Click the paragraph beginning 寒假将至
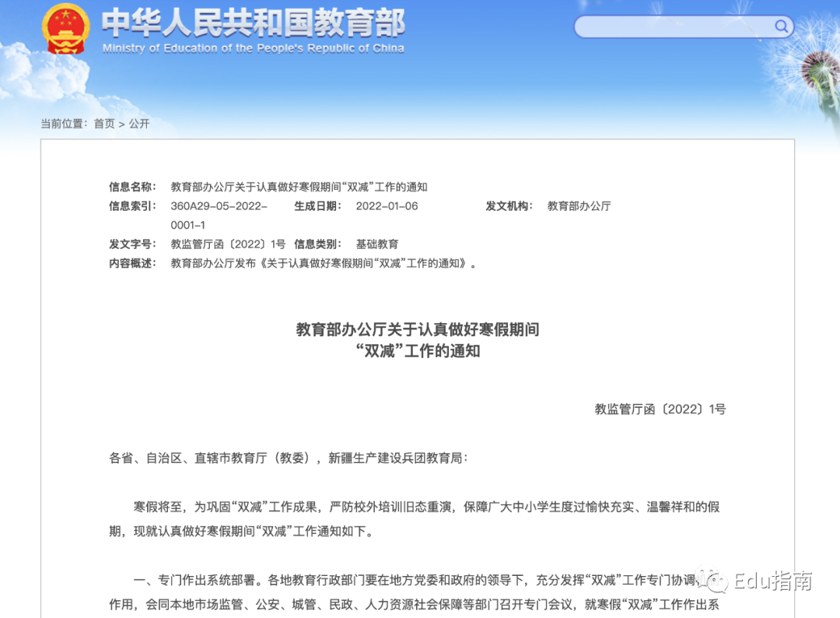This screenshot has width=840, height=618. point(415,519)
